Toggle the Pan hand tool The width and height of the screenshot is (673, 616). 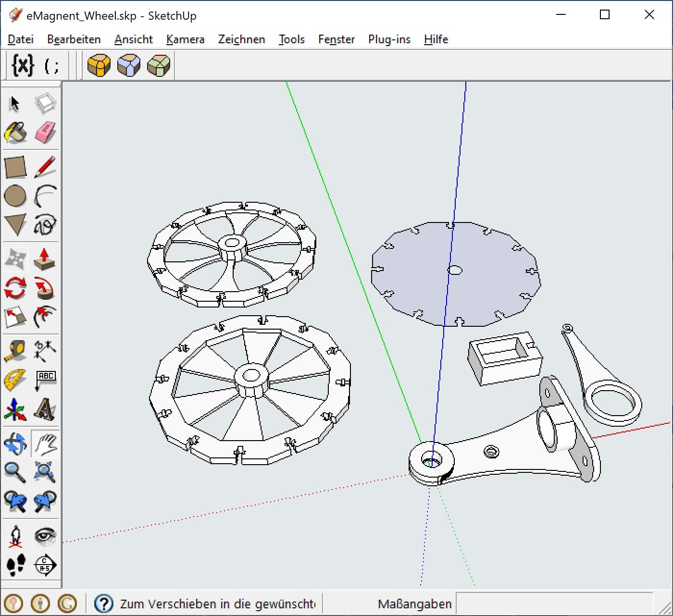[x=45, y=444]
